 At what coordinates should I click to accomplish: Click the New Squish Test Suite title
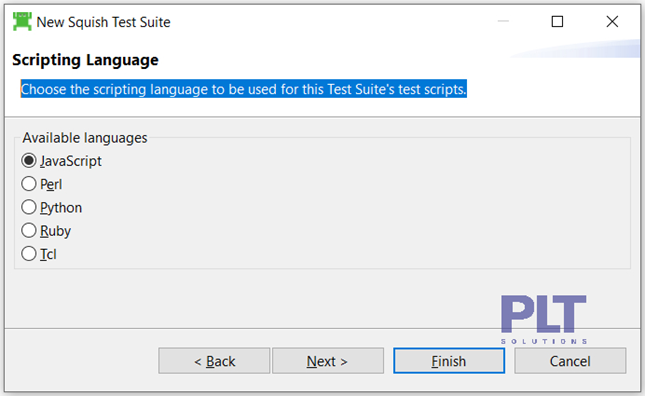[x=103, y=22]
